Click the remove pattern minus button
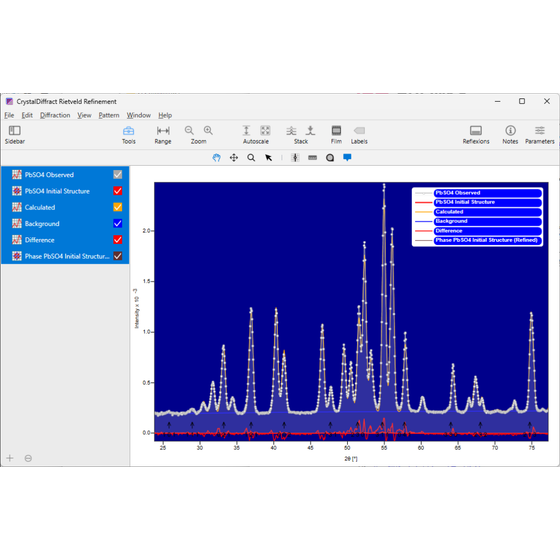The height and width of the screenshot is (560, 560). pyautogui.click(x=28, y=458)
